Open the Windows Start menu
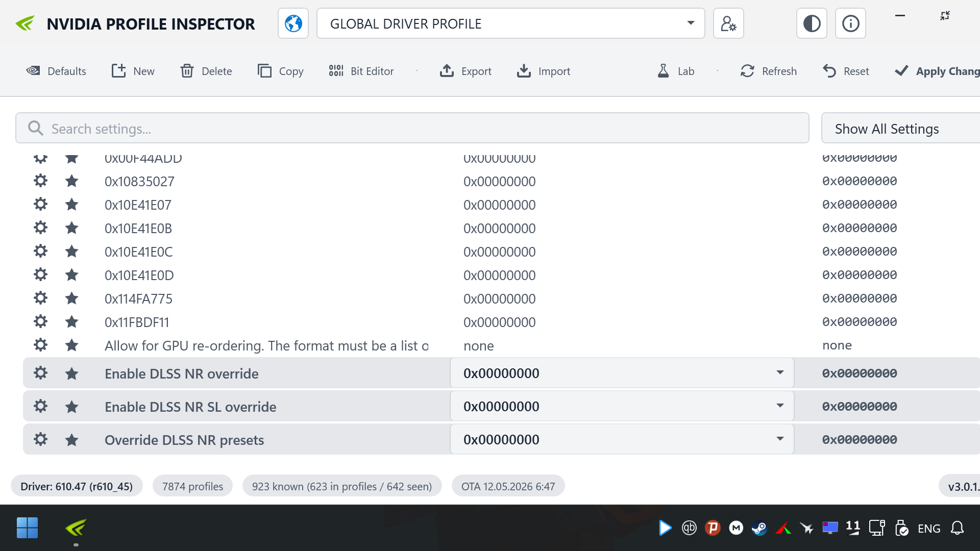The image size is (980, 551). [x=27, y=528]
